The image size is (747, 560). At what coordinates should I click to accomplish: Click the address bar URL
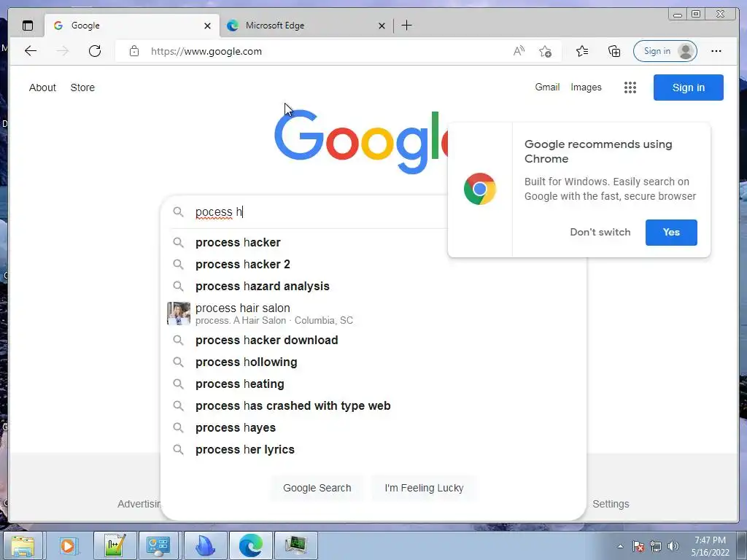(206, 51)
